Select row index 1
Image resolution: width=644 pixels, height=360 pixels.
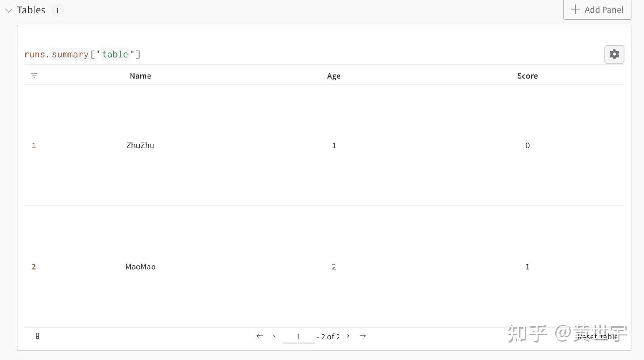[34, 145]
